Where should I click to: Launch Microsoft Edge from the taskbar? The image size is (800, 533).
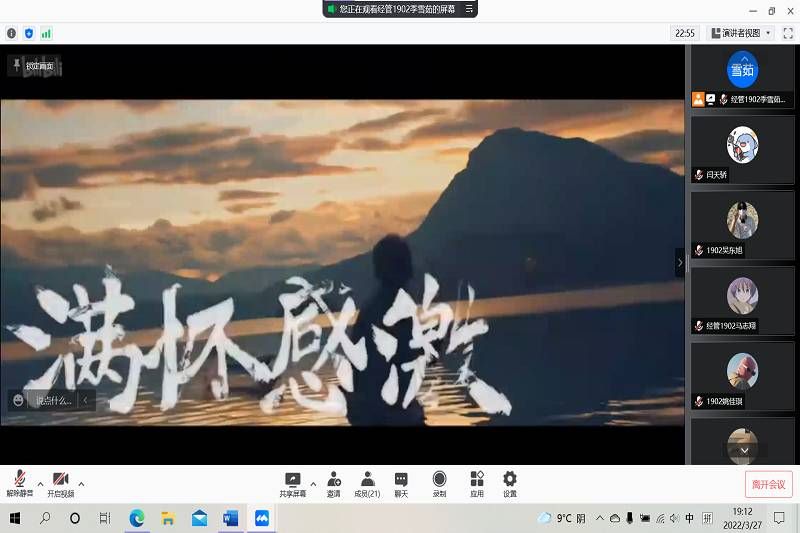coord(137,519)
